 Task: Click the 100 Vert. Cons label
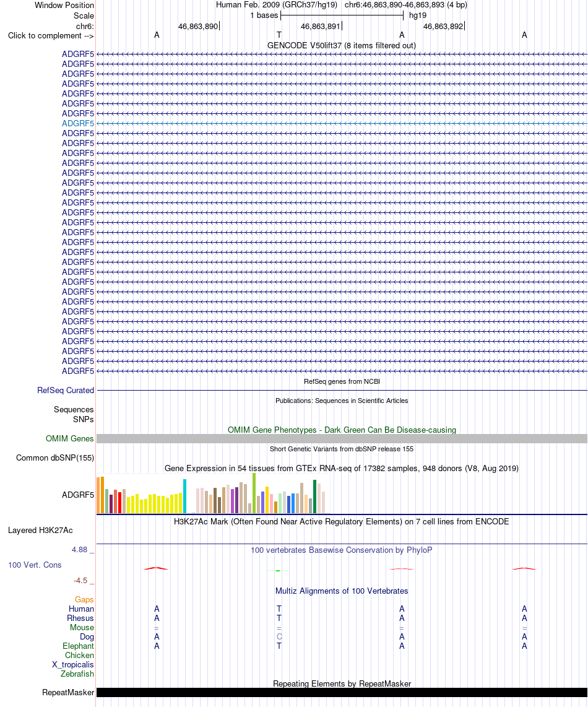click(x=35, y=565)
